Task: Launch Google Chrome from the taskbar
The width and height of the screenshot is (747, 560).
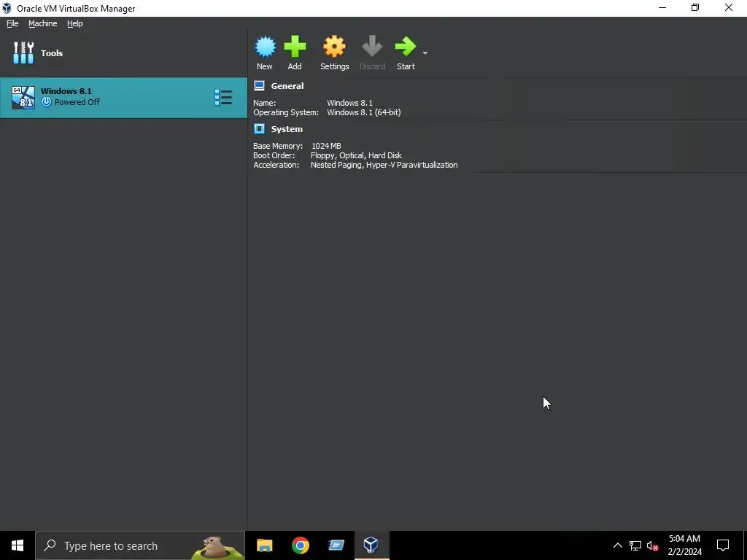Action: [x=300, y=545]
